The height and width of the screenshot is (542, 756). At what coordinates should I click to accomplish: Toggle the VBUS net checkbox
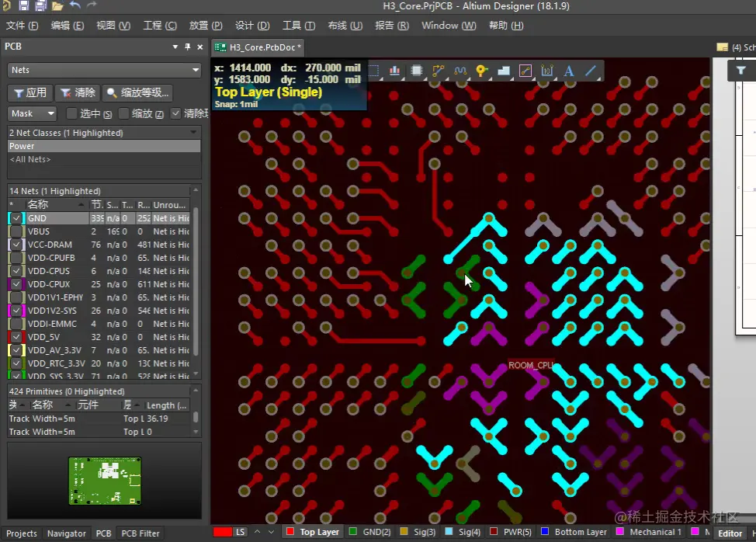point(16,231)
